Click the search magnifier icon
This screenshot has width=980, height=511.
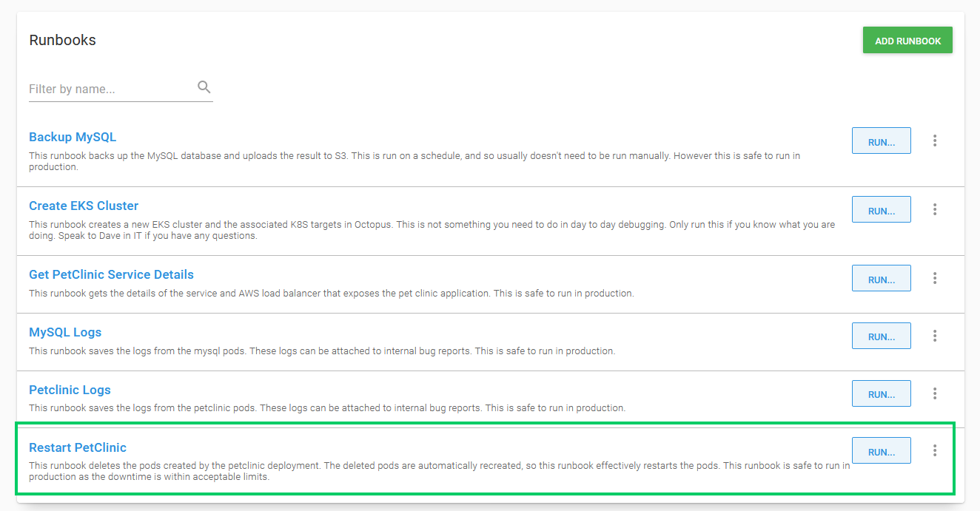coord(204,87)
